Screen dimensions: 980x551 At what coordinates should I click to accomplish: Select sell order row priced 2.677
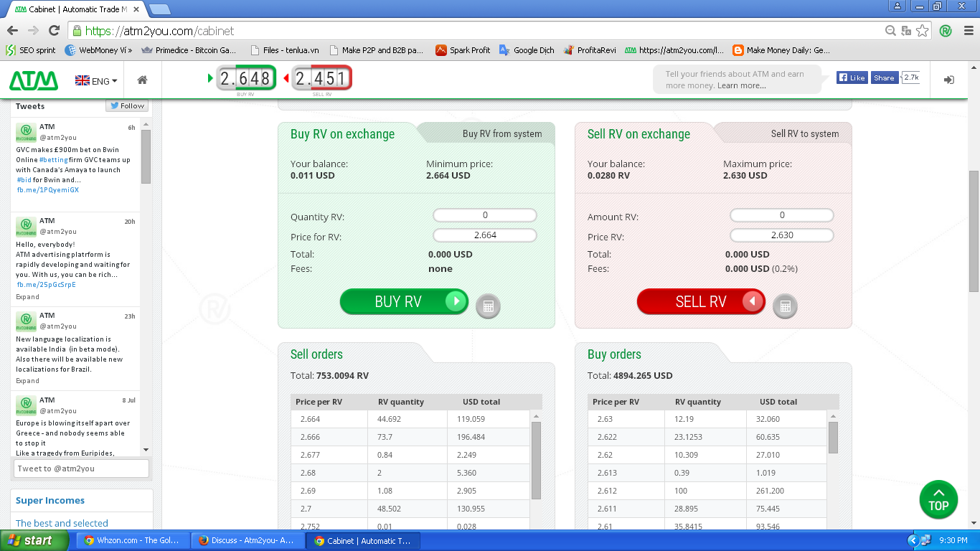(410, 455)
